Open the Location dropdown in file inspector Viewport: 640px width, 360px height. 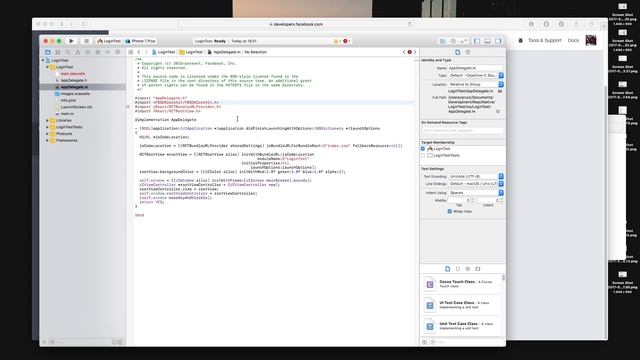pyautogui.click(x=476, y=84)
